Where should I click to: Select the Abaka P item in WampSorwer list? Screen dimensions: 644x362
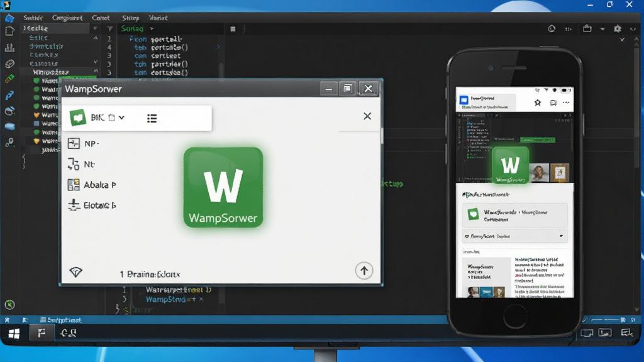(92, 185)
